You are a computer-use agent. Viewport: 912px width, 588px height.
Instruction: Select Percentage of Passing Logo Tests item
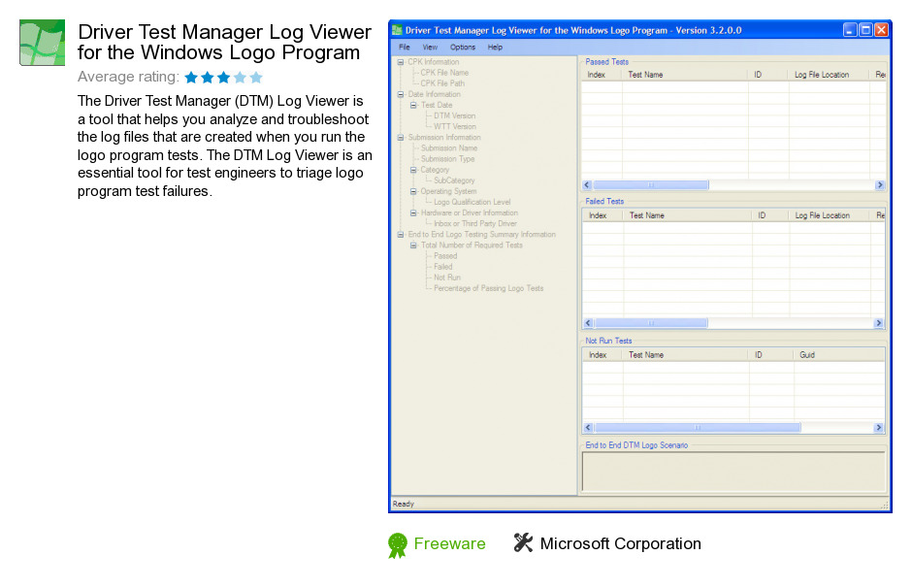[x=489, y=288]
